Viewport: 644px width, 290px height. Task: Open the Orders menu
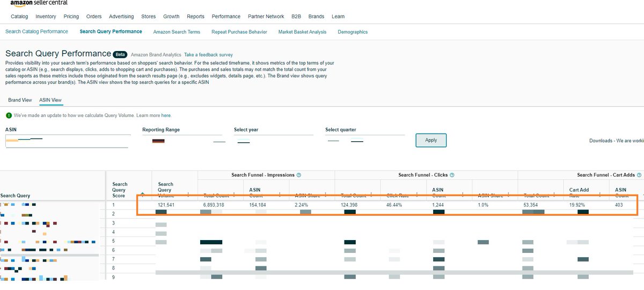(94, 17)
